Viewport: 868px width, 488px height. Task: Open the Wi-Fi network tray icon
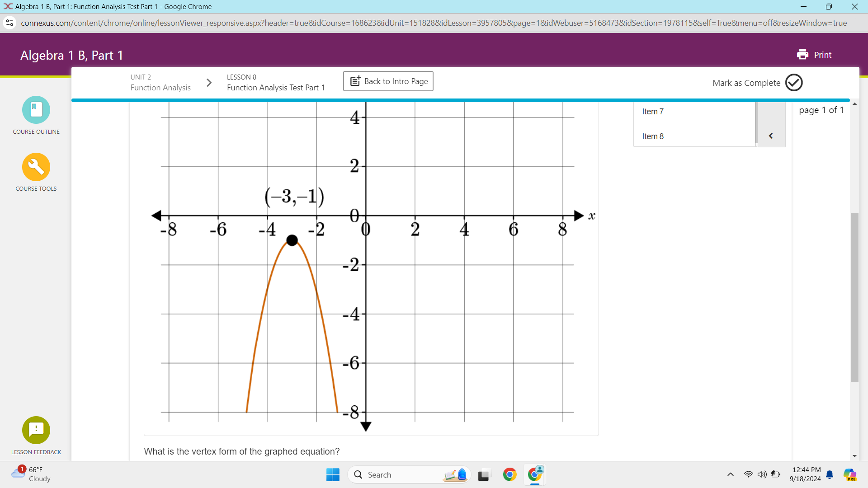[x=748, y=474]
